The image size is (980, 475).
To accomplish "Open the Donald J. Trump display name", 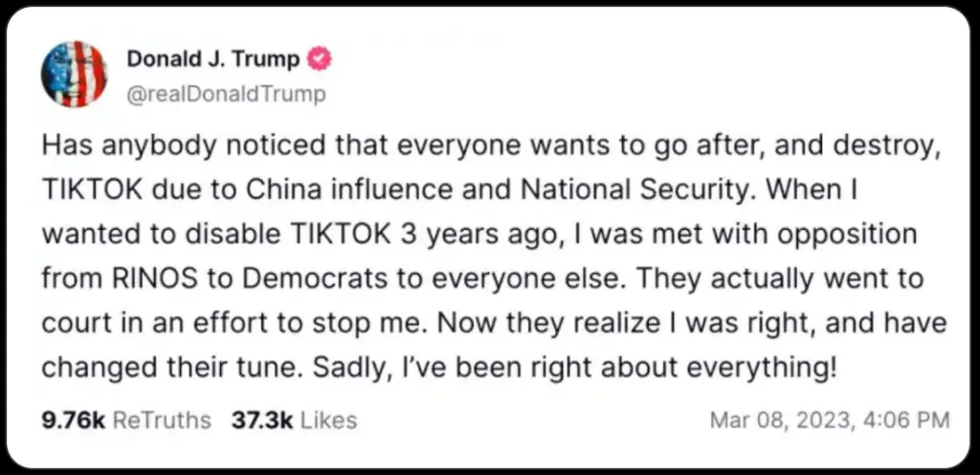I will [213, 58].
